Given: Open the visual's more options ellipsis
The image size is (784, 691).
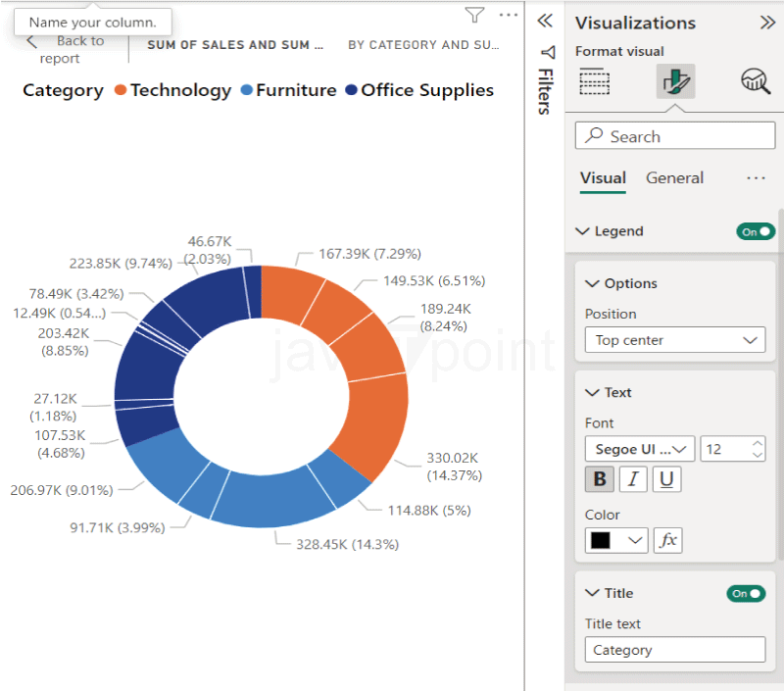Looking at the screenshot, I should click(509, 15).
